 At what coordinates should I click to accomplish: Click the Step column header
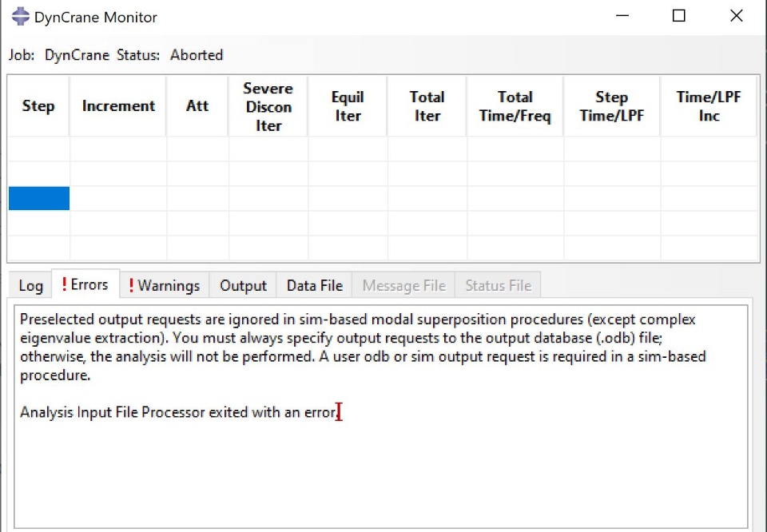coord(38,106)
